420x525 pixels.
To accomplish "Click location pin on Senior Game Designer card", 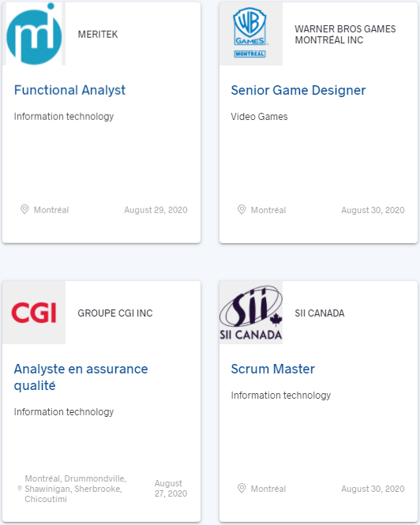I will (x=242, y=209).
